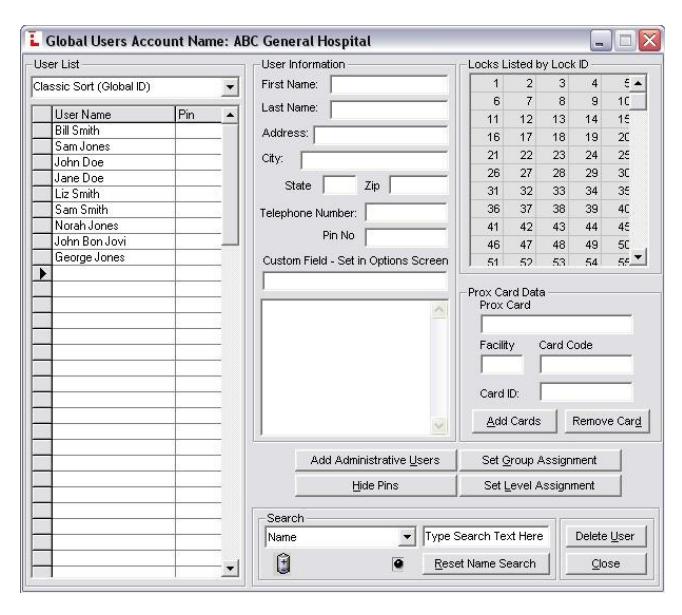Select Jane Doe in the user list
682x615 pixels.
114,178
